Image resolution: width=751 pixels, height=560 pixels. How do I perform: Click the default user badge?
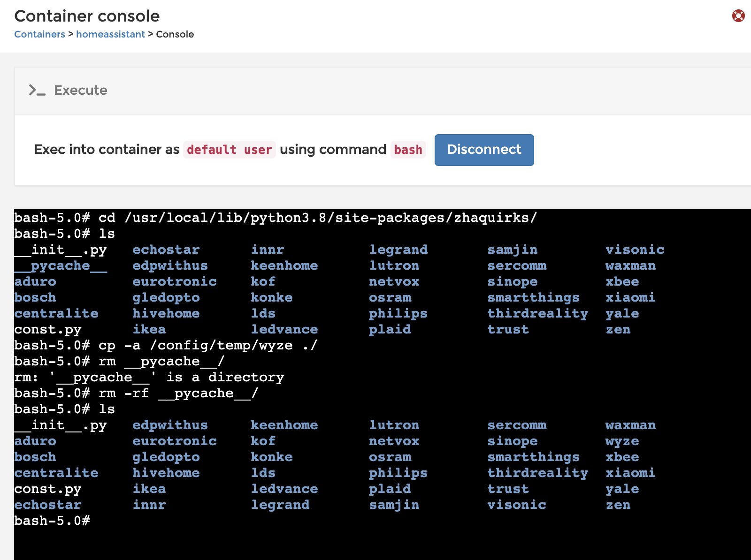coord(230,150)
